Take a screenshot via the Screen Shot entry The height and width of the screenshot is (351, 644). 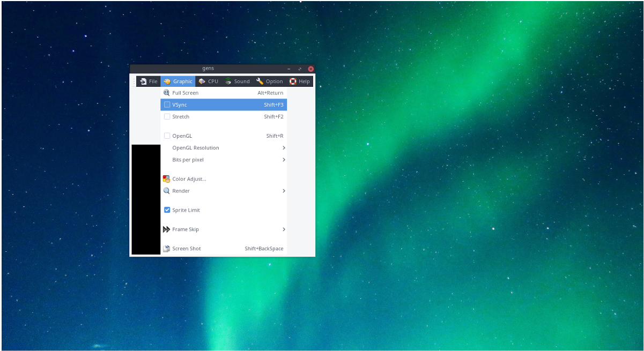(186, 248)
